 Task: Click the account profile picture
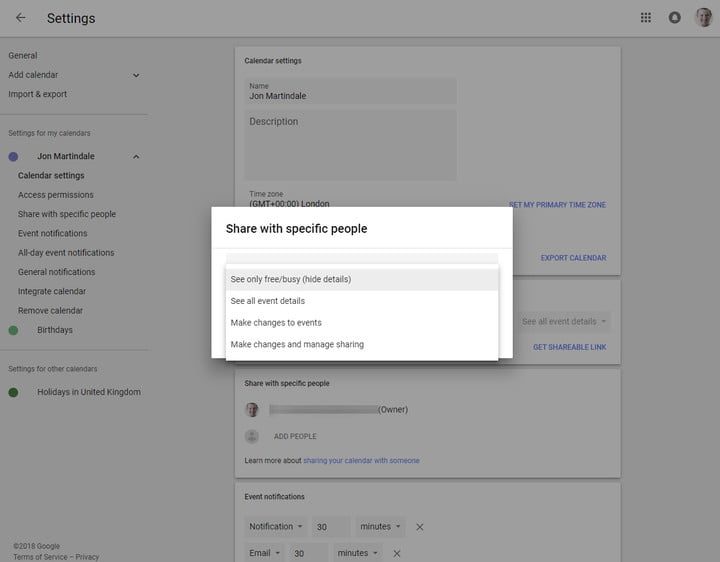703,18
